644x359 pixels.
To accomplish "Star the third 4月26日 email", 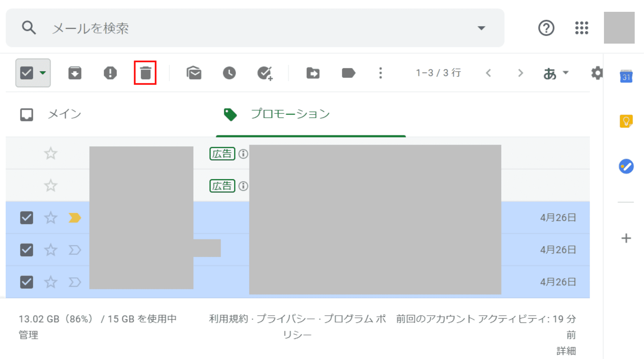I will coord(50,282).
